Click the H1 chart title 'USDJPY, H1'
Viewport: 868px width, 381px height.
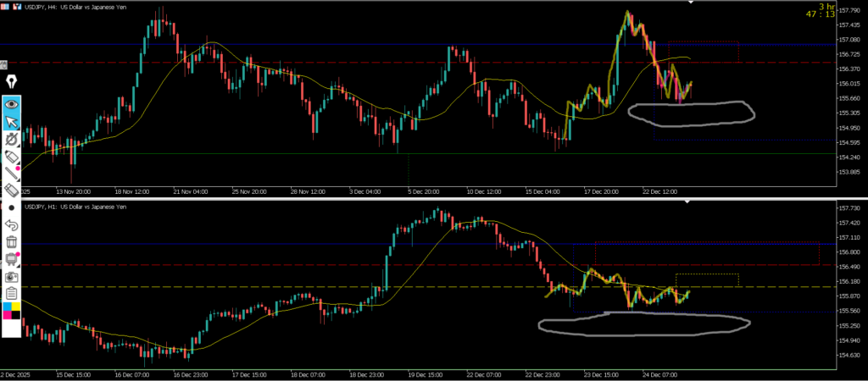(40, 207)
